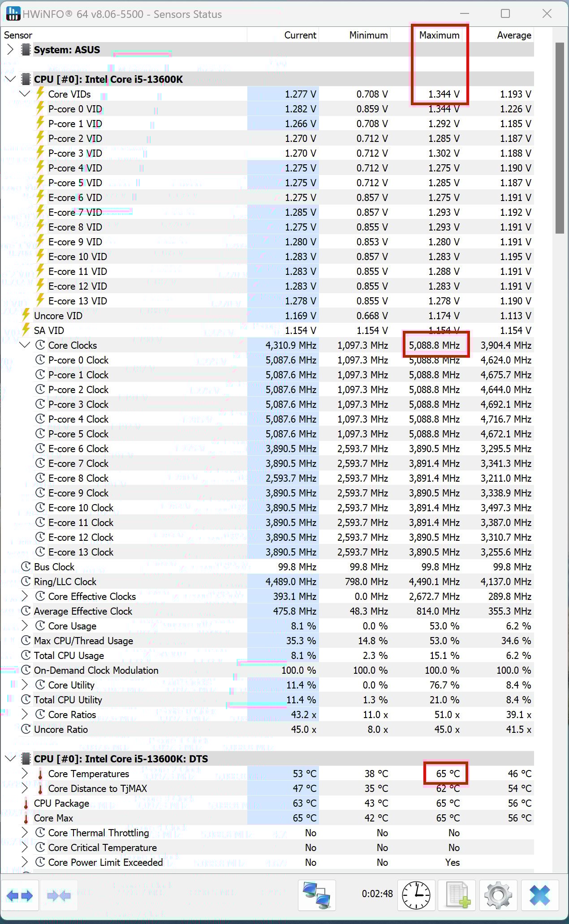Select the P-core 2 Clock row label
The height and width of the screenshot is (924, 569).
pos(78,389)
